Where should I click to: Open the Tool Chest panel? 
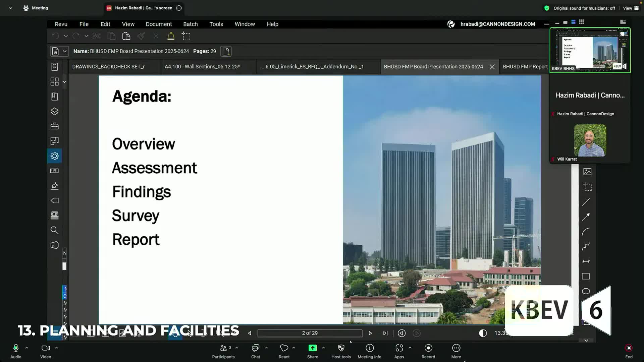[x=54, y=126]
